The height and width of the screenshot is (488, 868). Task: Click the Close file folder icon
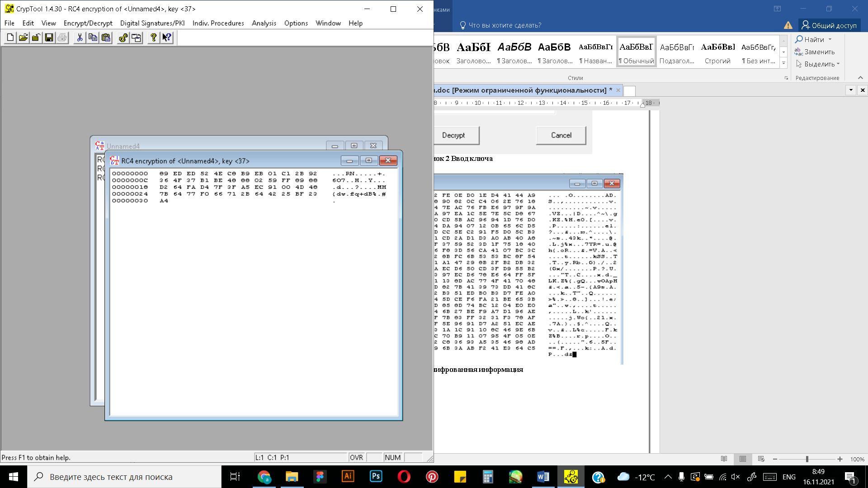click(36, 38)
